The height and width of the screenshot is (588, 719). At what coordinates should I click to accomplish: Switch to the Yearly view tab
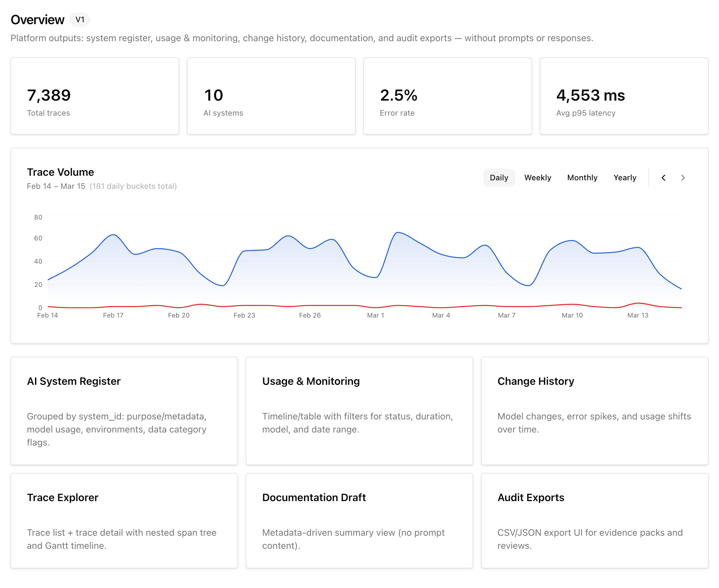point(625,177)
